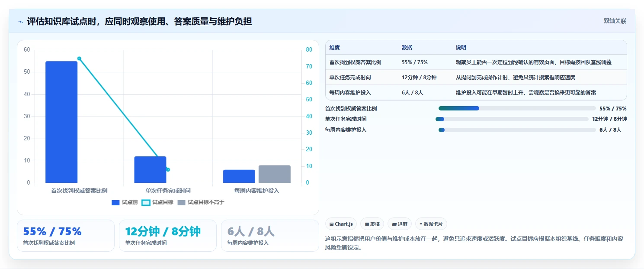The image size is (644, 269).
Task: Select the 进度 tag chip
Action: [400, 224]
